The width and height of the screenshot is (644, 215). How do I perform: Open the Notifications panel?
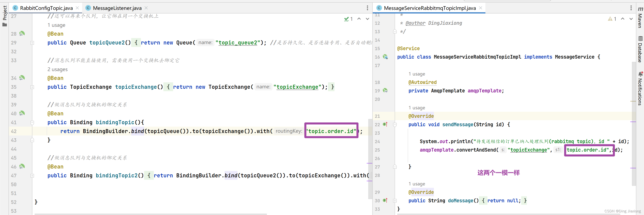tap(640, 89)
